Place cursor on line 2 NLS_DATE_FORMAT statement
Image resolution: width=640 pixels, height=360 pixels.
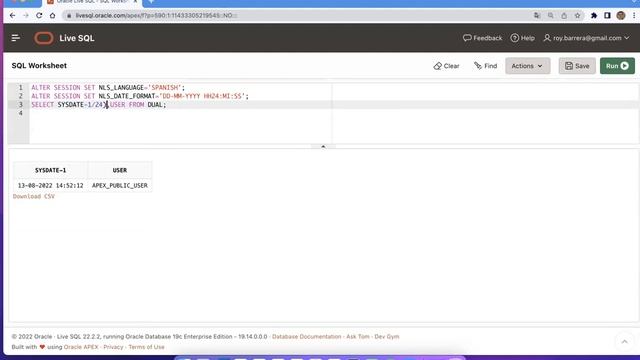tap(140, 96)
